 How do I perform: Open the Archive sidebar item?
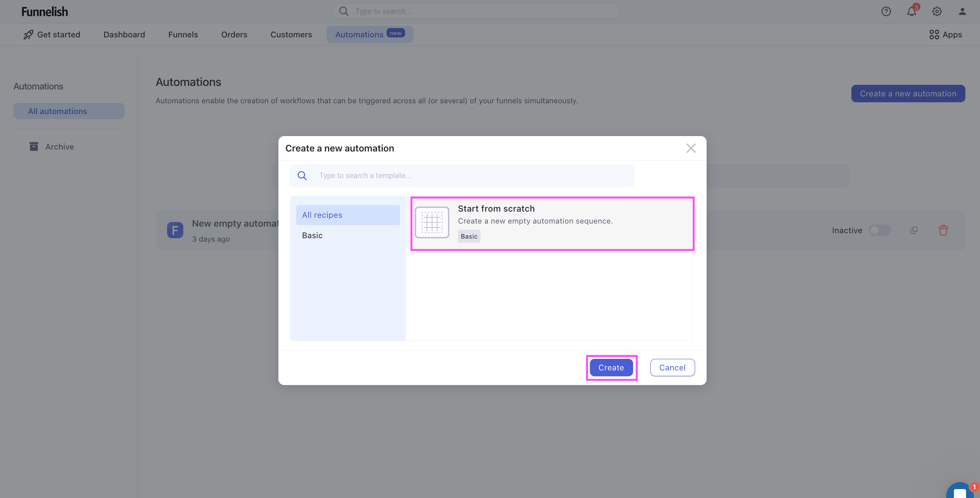pos(59,147)
